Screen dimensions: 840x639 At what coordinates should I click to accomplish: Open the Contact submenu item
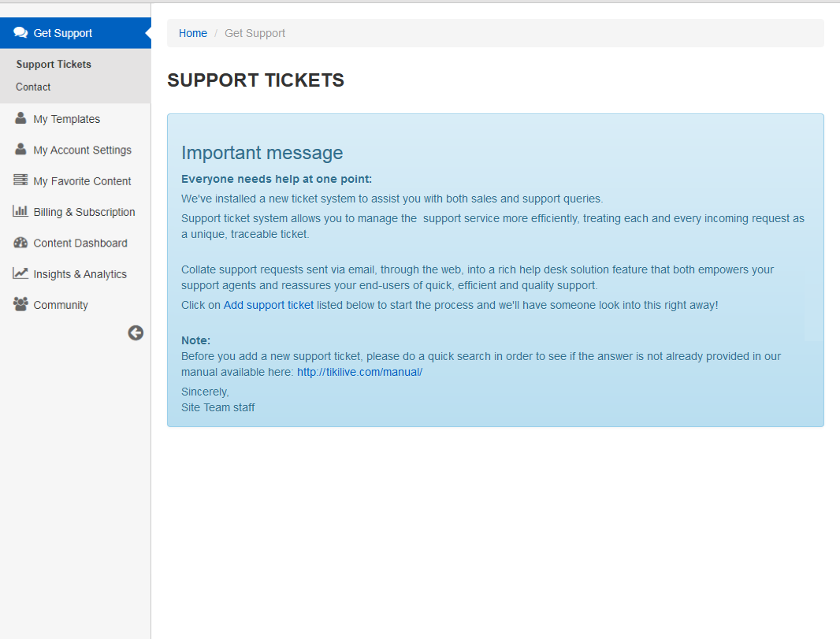(x=32, y=87)
